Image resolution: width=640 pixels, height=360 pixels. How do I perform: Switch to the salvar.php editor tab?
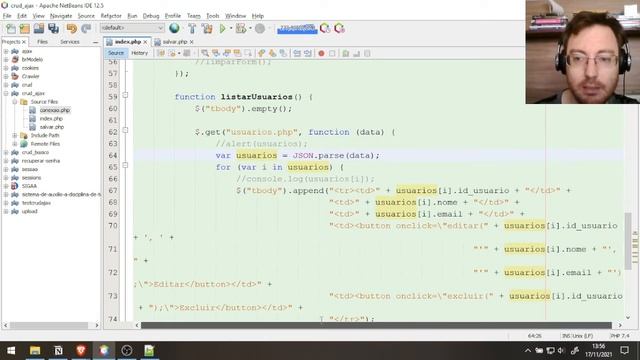coord(174,42)
